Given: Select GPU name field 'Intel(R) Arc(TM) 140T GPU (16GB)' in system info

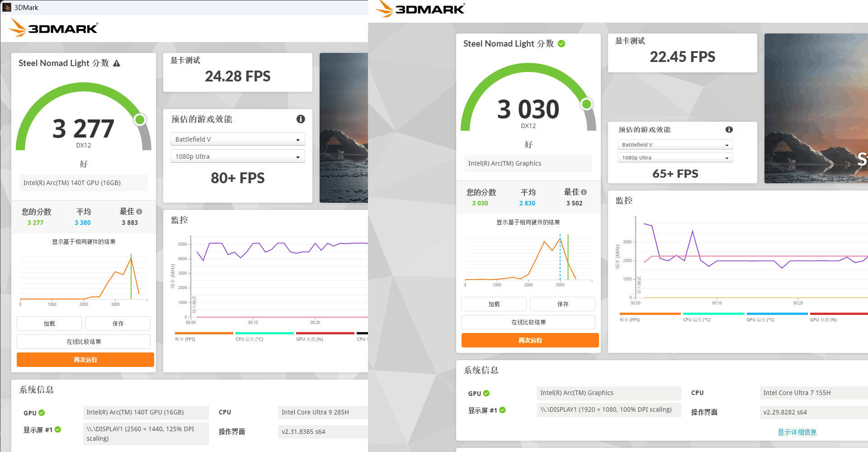Looking at the screenshot, I should (x=146, y=412).
